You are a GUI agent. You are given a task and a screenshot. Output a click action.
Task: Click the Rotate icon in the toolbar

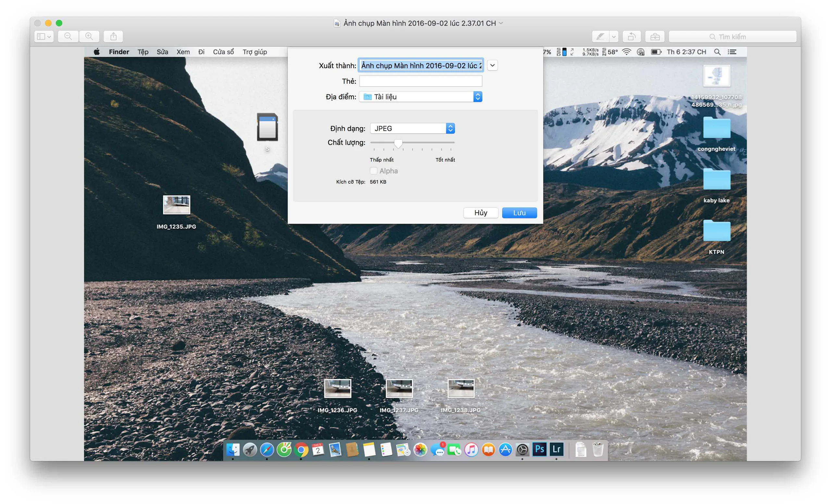pos(632,36)
